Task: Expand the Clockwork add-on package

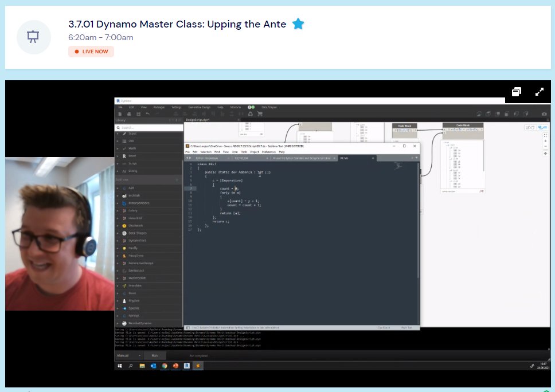Action: point(149,226)
